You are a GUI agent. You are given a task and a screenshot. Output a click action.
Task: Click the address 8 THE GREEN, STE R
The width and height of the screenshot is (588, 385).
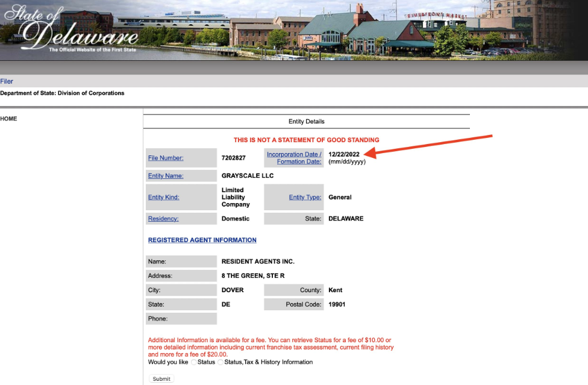(x=253, y=276)
